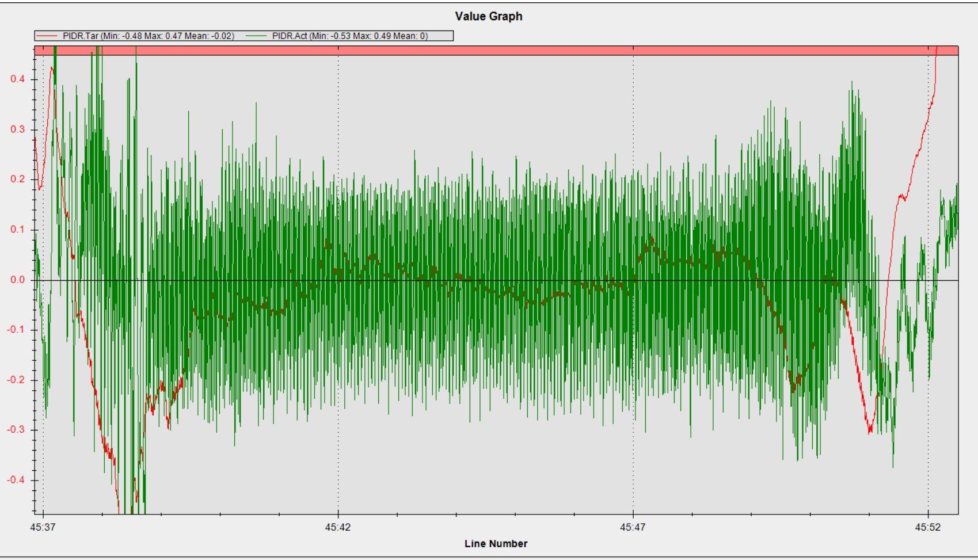Image resolution: width=978 pixels, height=560 pixels.
Task: Select the 45:52 time label
Action: (928, 527)
